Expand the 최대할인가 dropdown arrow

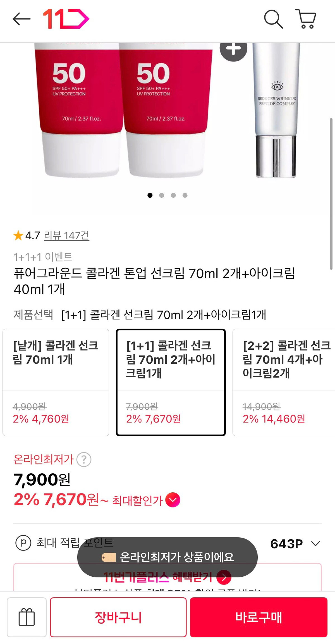click(x=173, y=500)
